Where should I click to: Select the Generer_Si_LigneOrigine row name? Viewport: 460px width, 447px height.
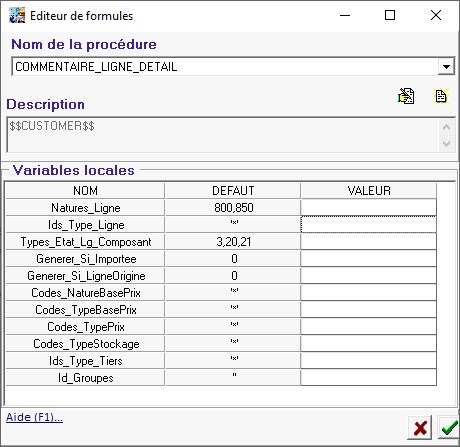85,276
